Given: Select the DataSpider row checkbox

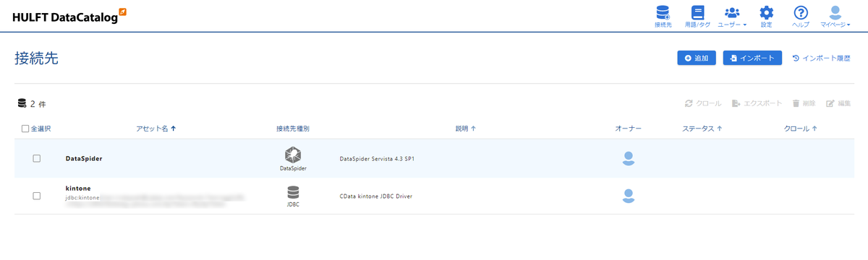Looking at the screenshot, I should click(37, 158).
